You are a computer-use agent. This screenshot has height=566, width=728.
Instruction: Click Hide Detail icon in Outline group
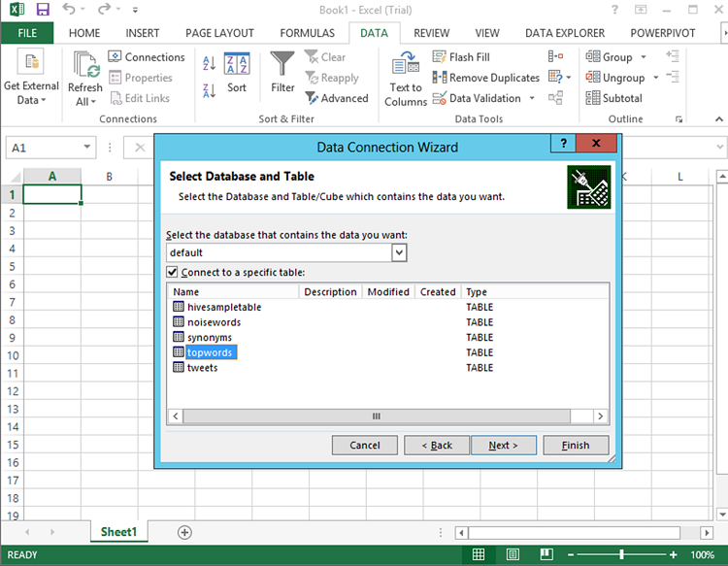pyautogui.click(x=673, y=77)
